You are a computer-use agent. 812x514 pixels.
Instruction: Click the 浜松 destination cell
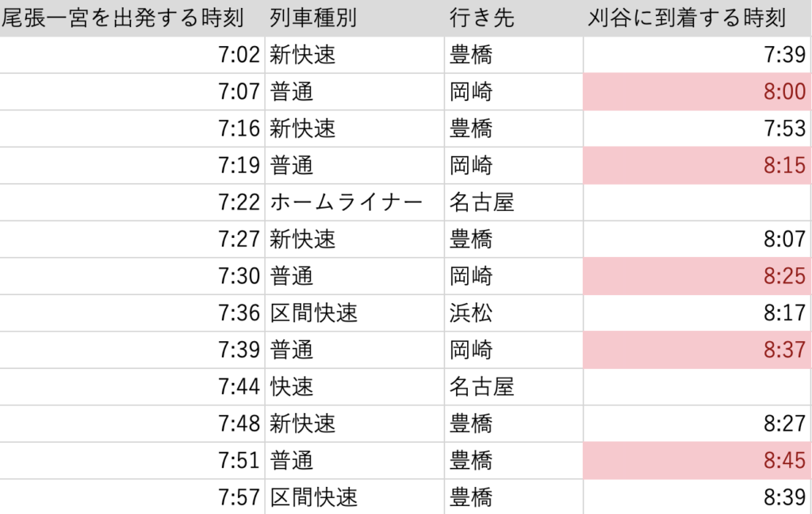[514, 313]
